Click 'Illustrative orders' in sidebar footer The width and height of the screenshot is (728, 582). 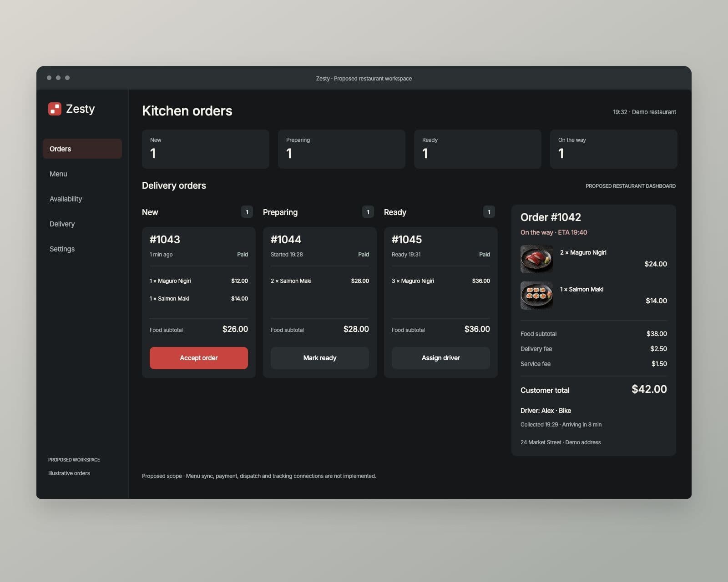point(69,473)
